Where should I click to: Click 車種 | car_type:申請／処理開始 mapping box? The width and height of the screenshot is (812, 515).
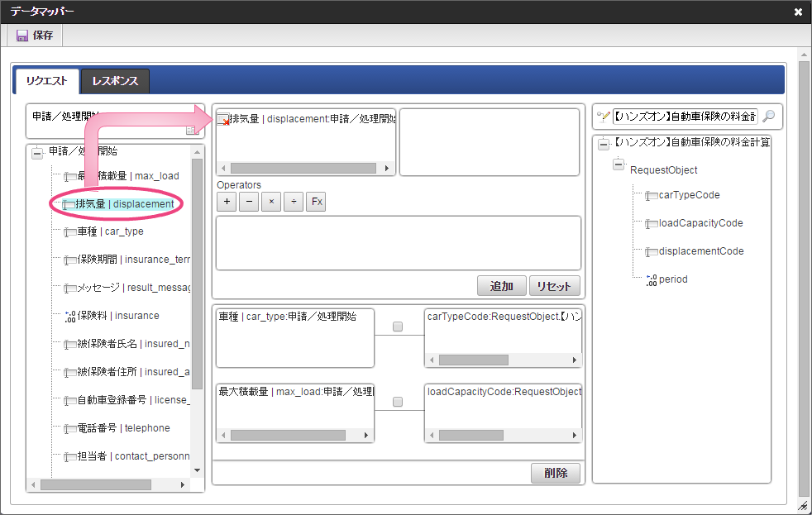point(295,338)
